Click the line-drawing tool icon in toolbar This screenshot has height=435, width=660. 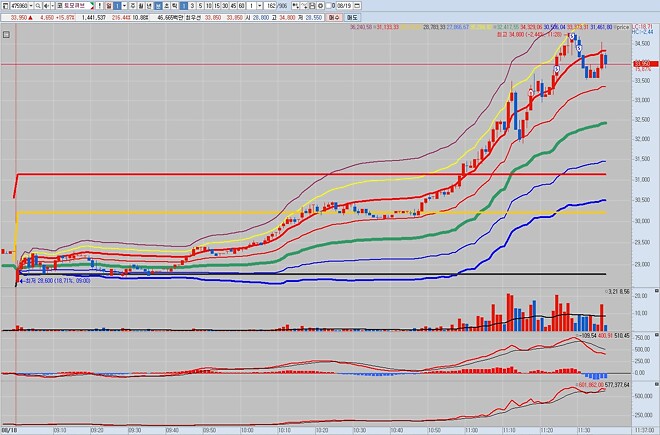point(304,6)
